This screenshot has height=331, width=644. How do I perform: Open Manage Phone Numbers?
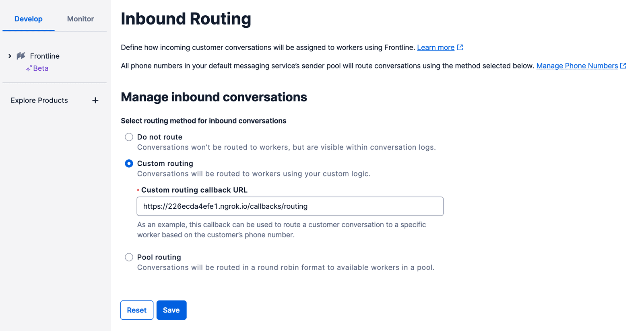coord(577,65)
